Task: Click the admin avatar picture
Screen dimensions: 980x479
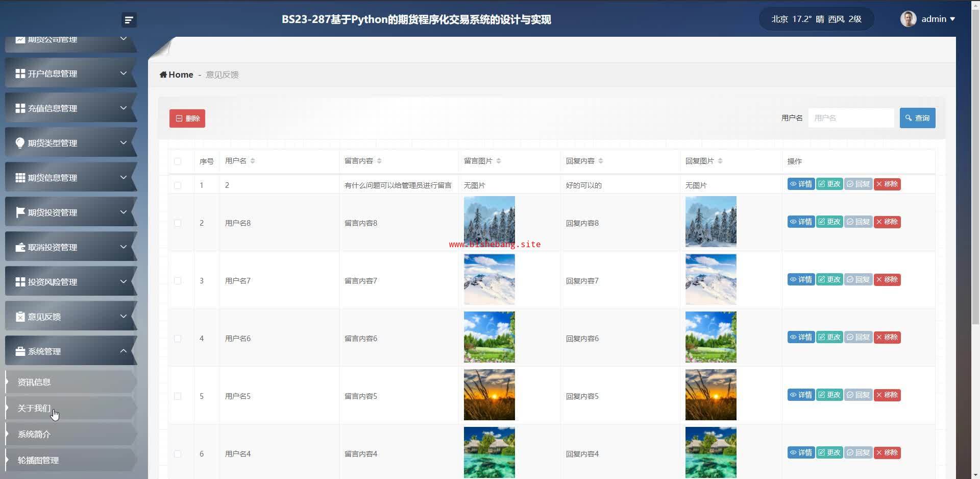Action: coord(908,19)
